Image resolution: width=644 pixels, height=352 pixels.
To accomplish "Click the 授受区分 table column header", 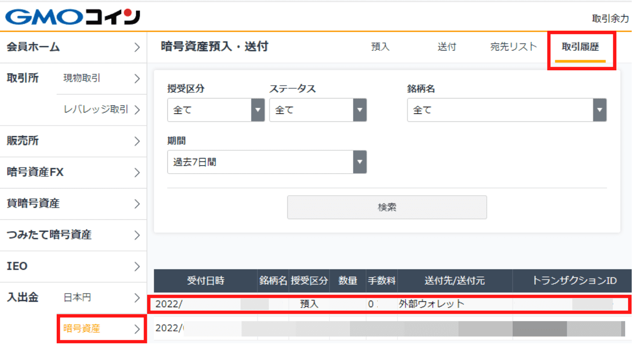I will coord(309,281).
